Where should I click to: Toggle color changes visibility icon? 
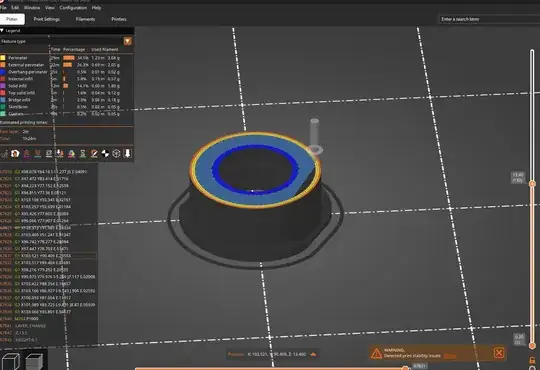71,154
